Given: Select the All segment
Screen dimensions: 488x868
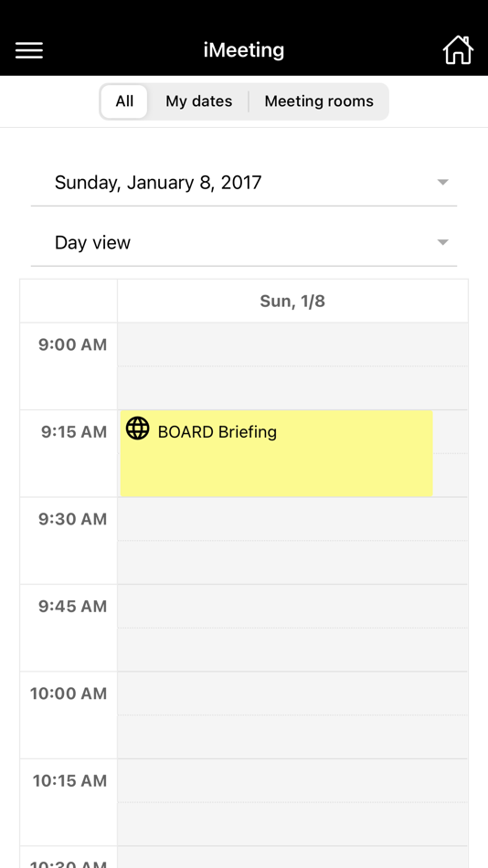Looking at the screenshot, I should 124,101.
